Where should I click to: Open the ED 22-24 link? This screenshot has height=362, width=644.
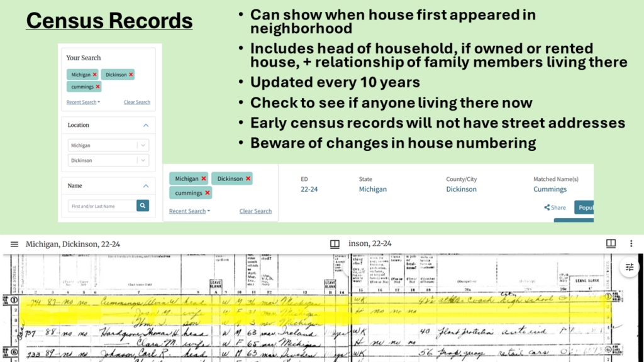point(309,189)
